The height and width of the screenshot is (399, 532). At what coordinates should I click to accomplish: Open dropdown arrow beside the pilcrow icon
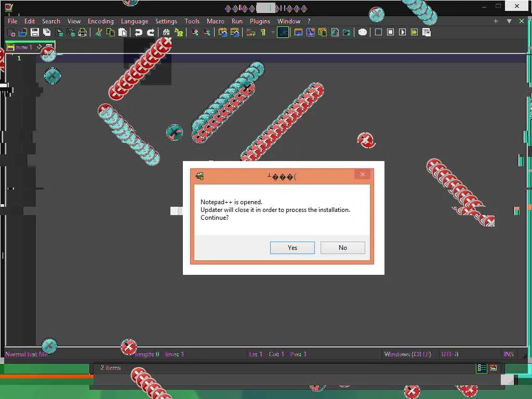click(x=272, y=32)
